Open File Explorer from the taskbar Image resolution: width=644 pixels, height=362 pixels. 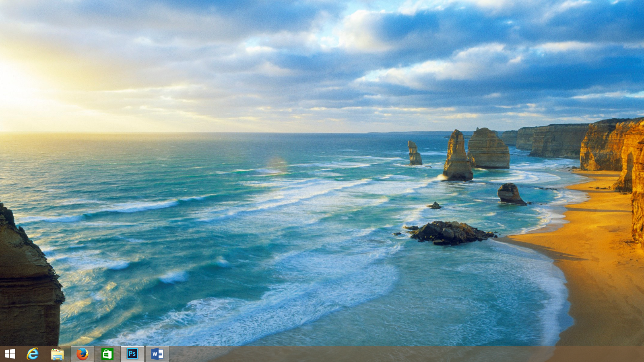tap(58, 354)
